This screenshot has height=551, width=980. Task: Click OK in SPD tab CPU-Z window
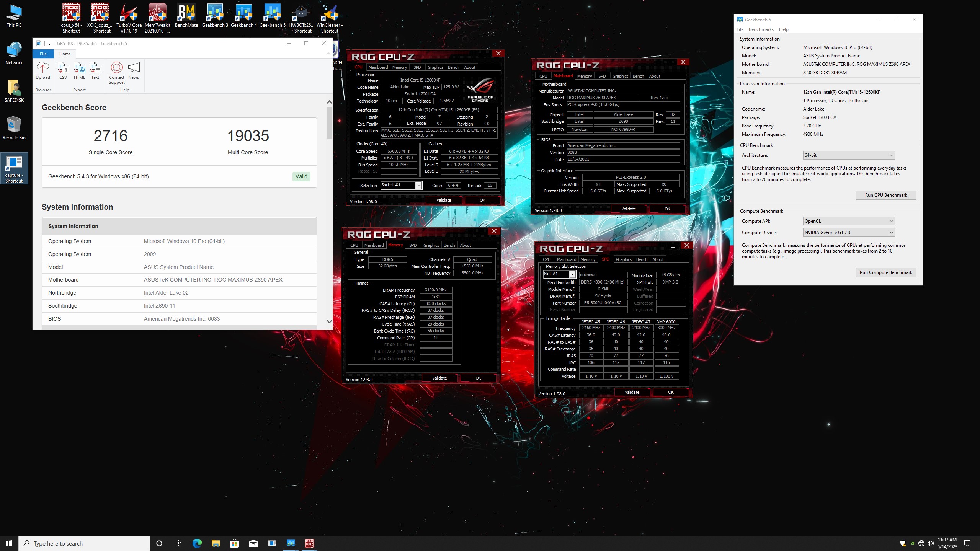(x=671, y=392)
